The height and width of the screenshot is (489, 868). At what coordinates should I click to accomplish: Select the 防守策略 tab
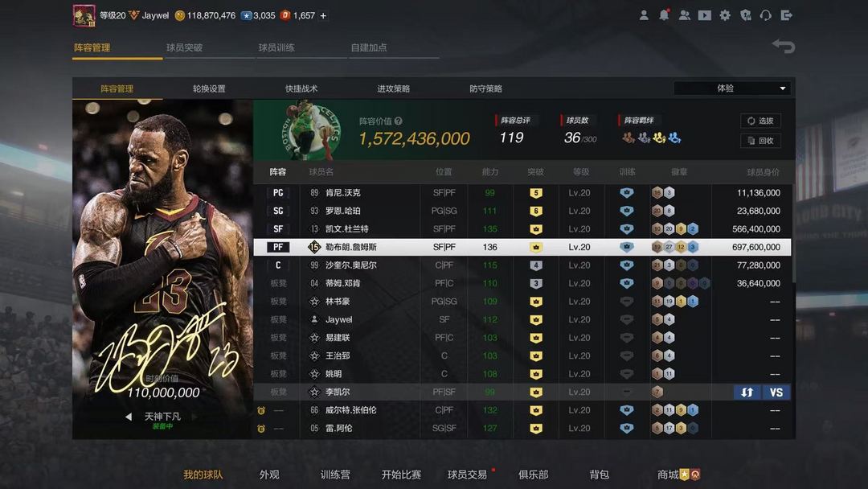click(485, 88)
